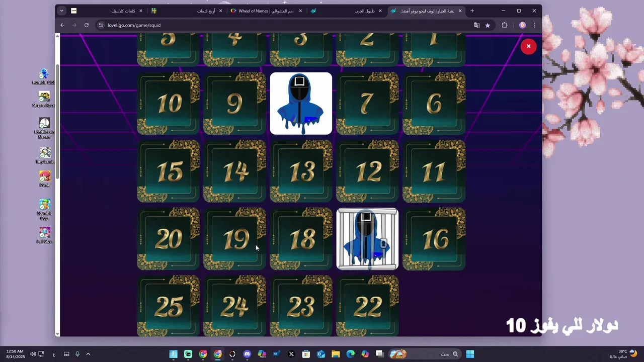Close the game with red X button
The image size is (644, 362).
528,46
